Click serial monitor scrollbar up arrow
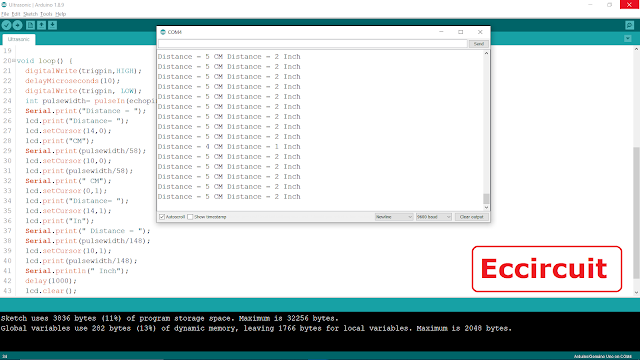 click(x=486, y=53)
